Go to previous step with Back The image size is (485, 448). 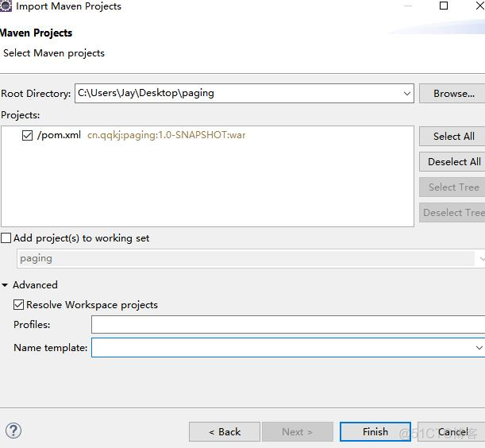[x=225, y=431]
